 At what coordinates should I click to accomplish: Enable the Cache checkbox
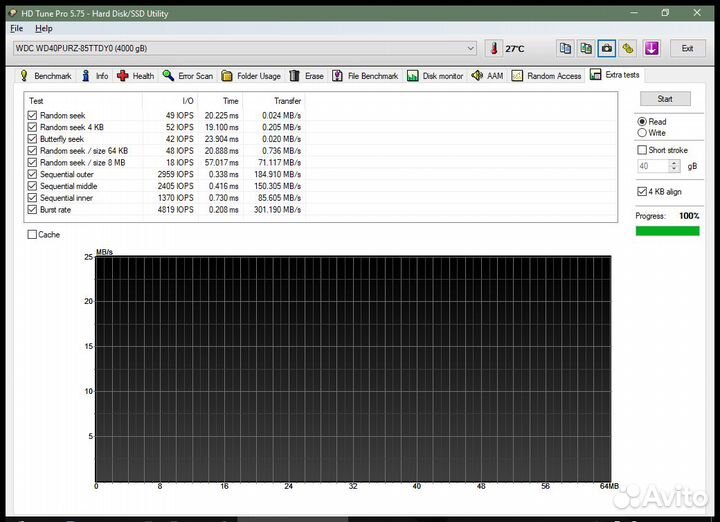[33, 235]
